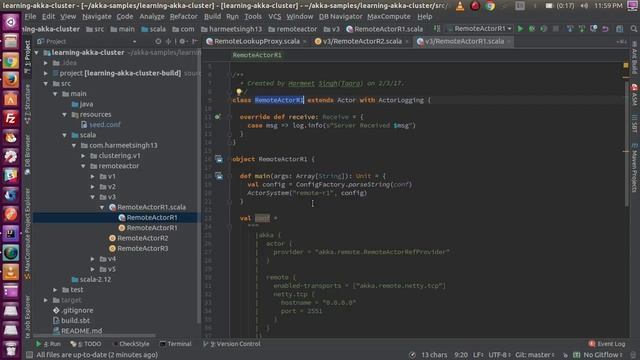Click scroll-from-source icon in Project panel

pyautogui.click(x=158, y=41)
